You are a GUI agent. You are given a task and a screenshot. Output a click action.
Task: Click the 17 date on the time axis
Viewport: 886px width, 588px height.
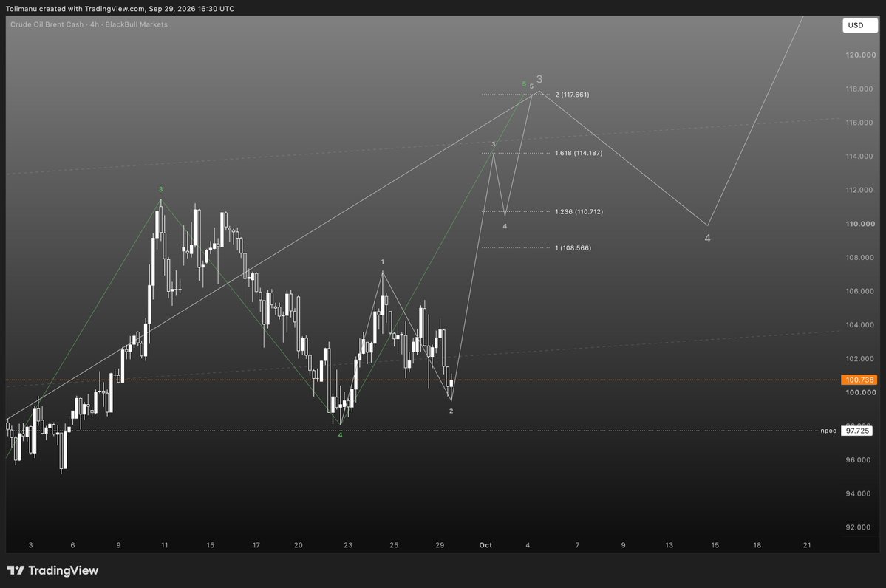(x=256, y=546)
